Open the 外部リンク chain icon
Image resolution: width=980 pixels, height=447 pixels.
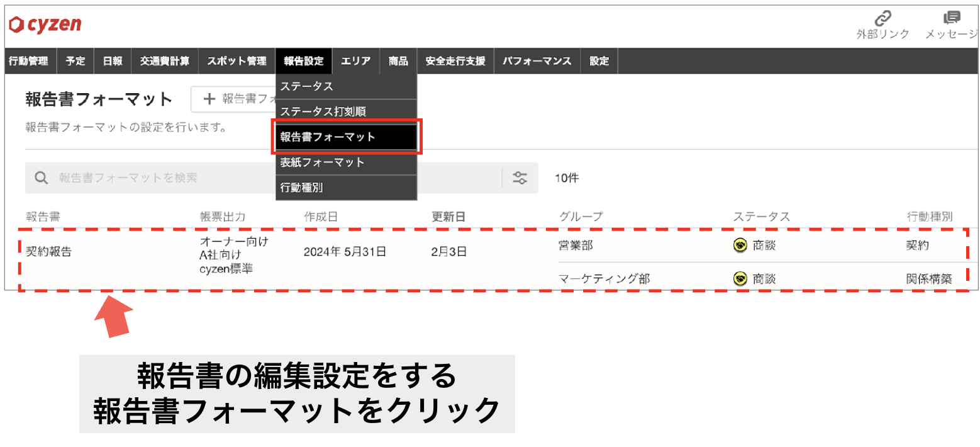[x=883, y=18]
